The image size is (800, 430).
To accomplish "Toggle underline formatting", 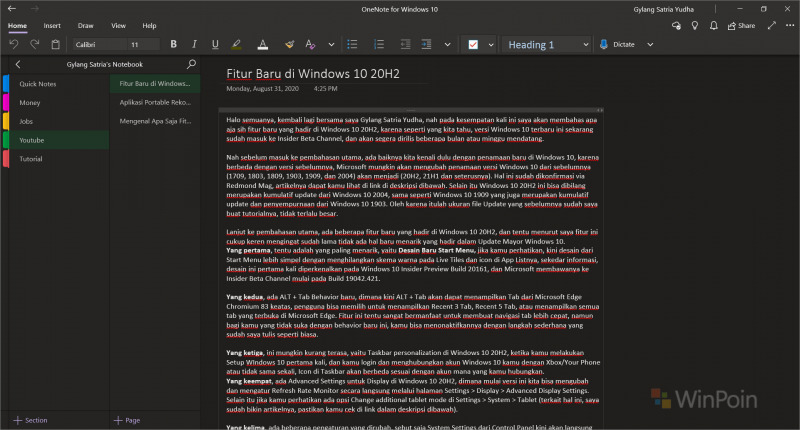I will pos(215,44).
